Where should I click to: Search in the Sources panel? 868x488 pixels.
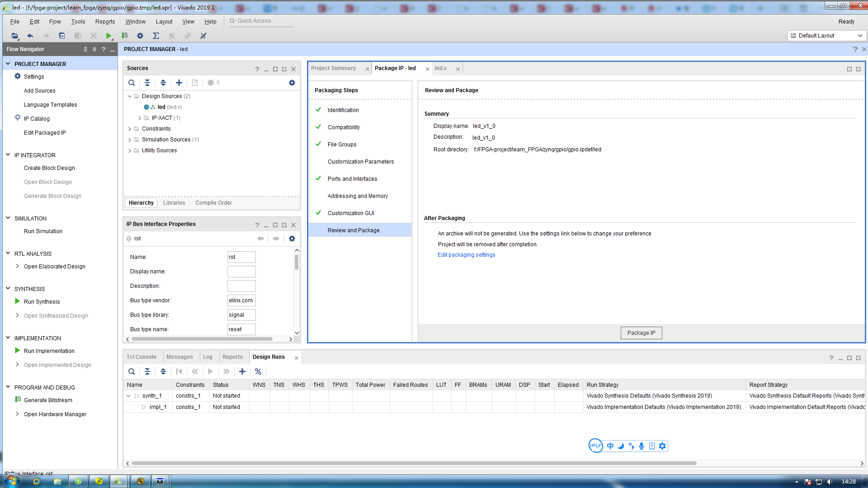point(132,83)
